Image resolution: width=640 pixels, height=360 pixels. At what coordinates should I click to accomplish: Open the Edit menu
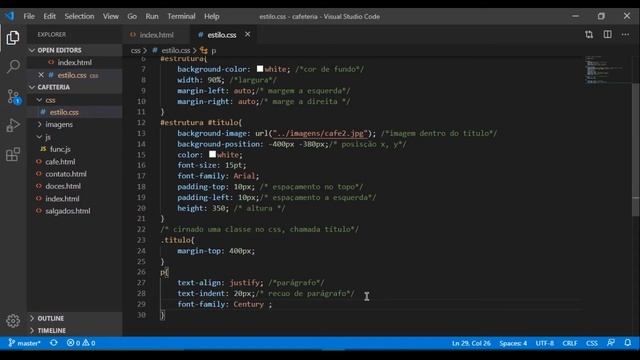click(x=49, y=16)
